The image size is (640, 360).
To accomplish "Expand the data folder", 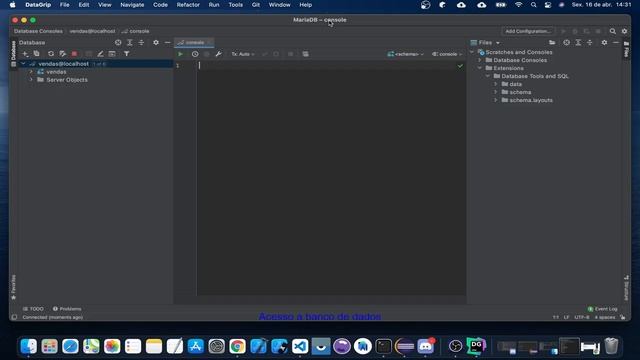I will tap(496, 84).
